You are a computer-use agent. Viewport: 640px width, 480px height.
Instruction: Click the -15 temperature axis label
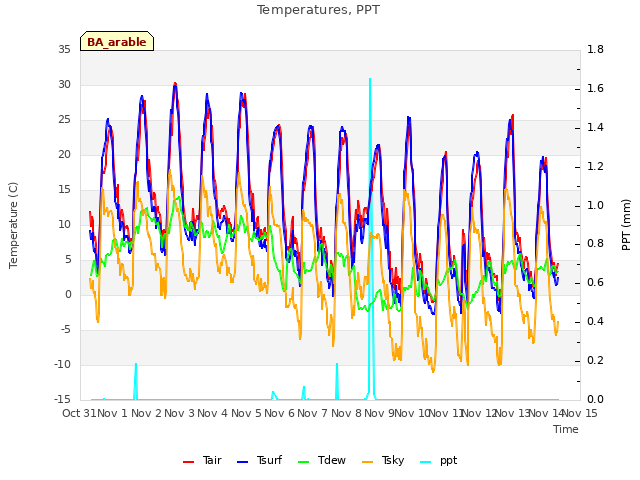(x=62, y=399)
